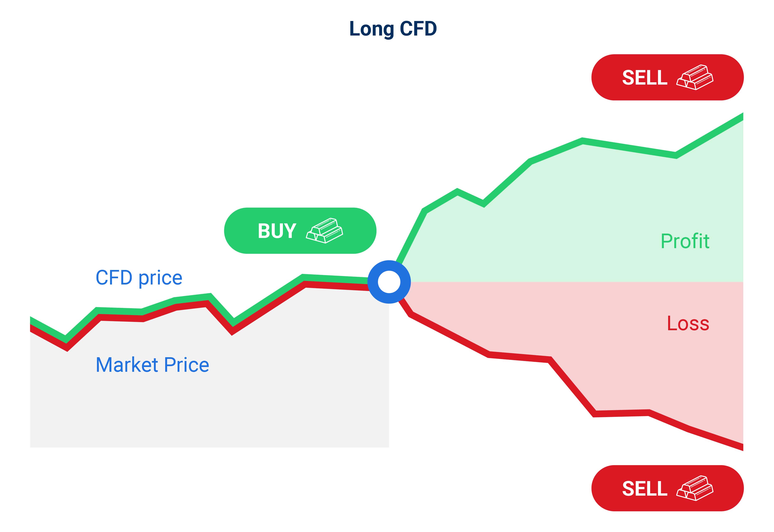Click the peak of green line near top SELL

click(741, 117)
